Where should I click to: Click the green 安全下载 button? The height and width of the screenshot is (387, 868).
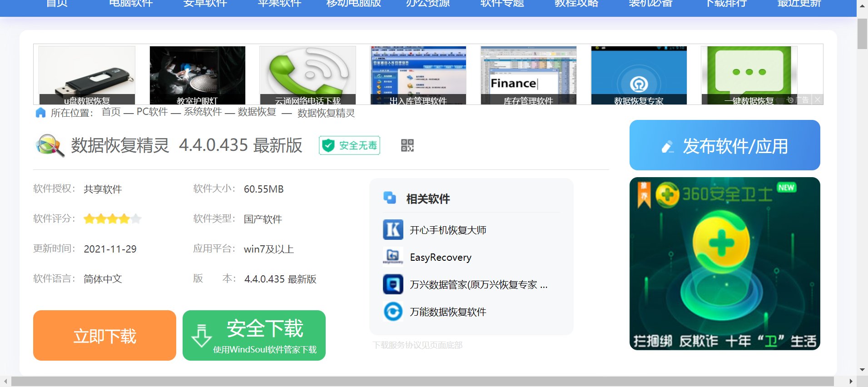[254, 336]
